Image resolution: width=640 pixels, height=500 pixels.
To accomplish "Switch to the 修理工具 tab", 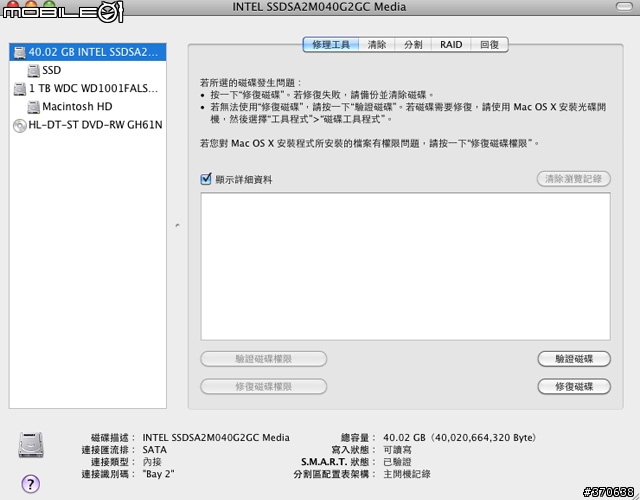I will (331, 44).
